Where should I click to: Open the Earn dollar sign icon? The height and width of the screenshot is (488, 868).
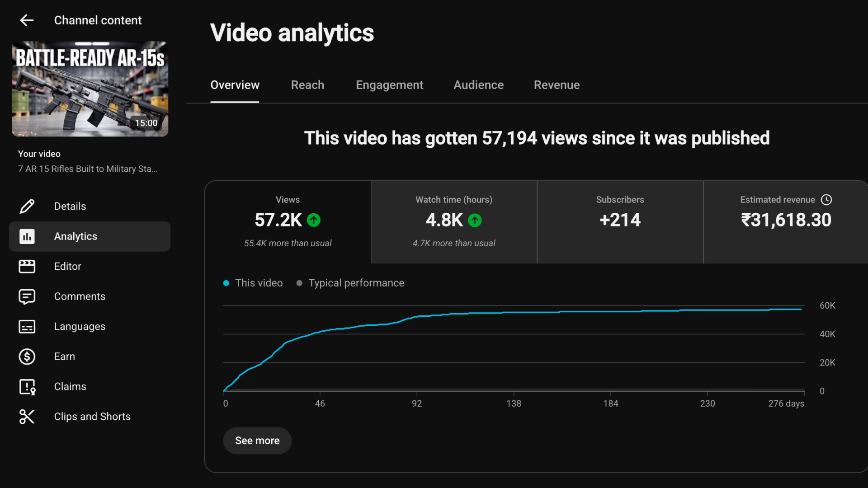tap(27, 357)
